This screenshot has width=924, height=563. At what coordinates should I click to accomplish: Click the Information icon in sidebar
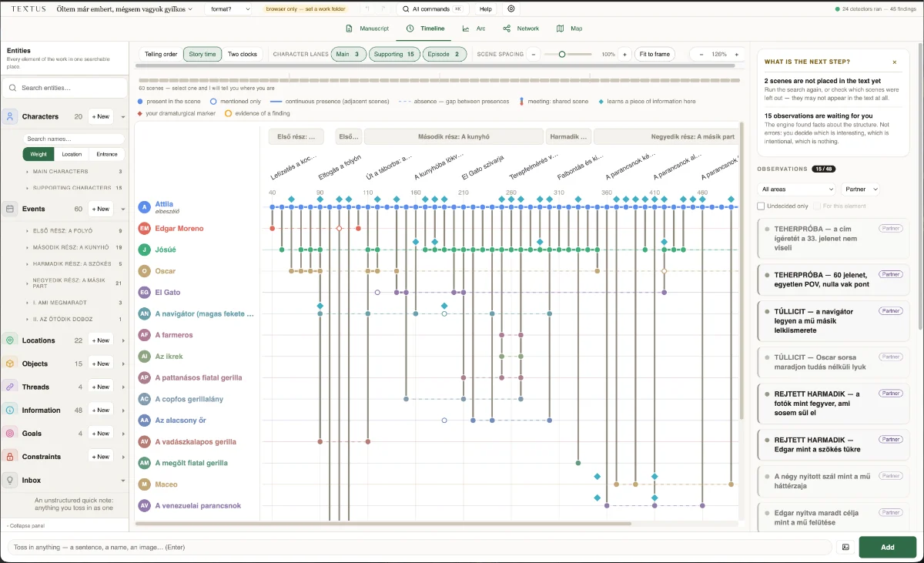(x=10, y=411)
